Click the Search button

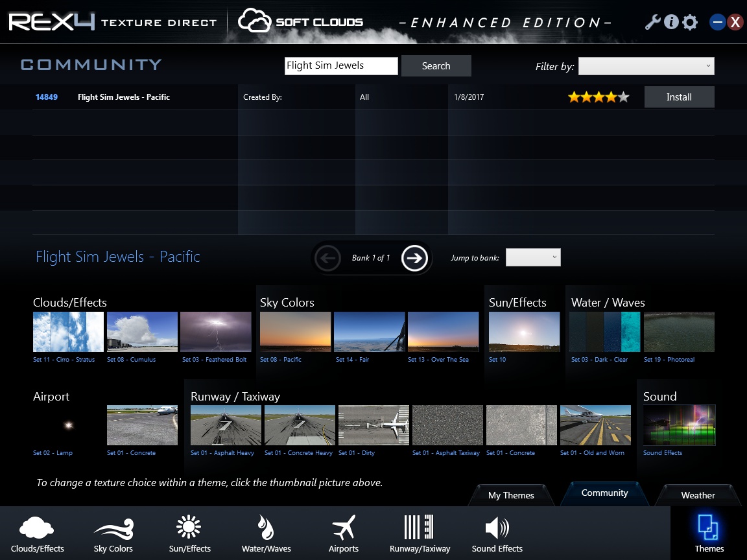436,65
